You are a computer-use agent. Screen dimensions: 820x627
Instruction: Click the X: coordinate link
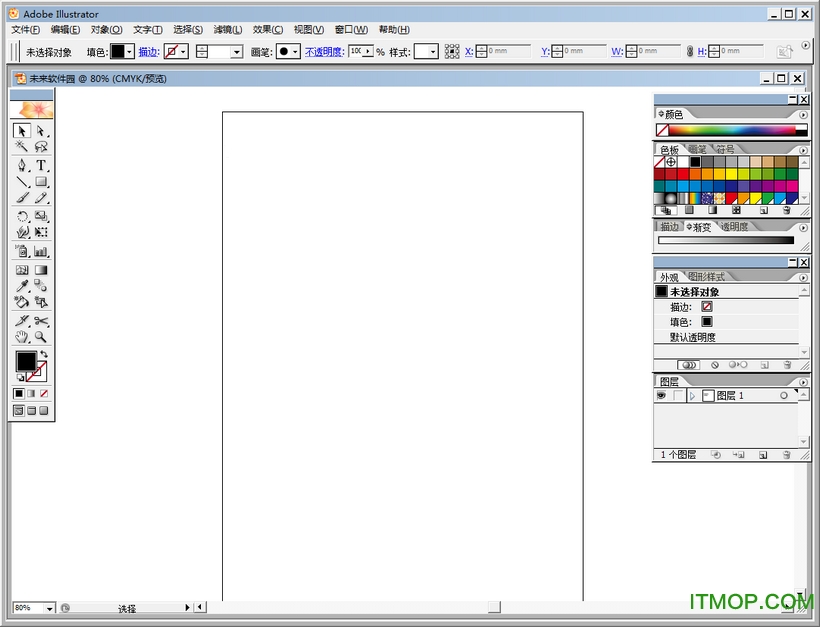point(469,51)
